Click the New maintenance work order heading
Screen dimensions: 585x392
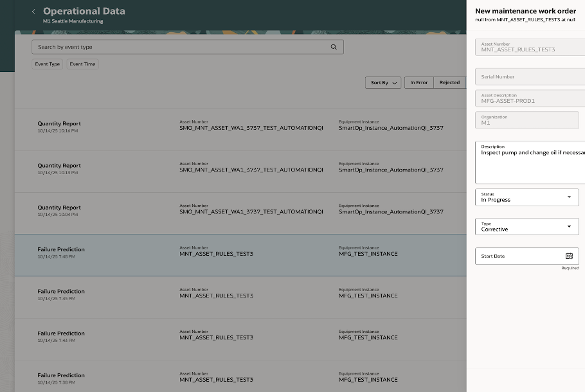(525, 11)
